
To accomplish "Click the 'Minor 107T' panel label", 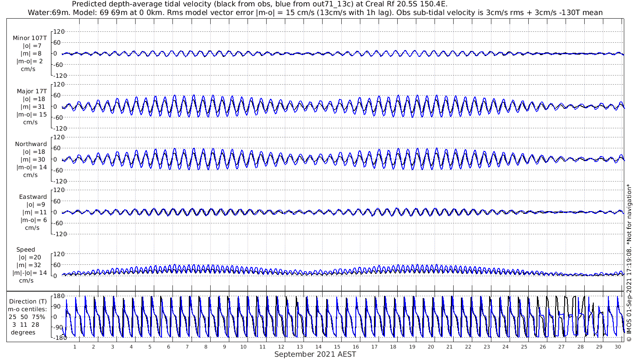I will tap(30, 38).
